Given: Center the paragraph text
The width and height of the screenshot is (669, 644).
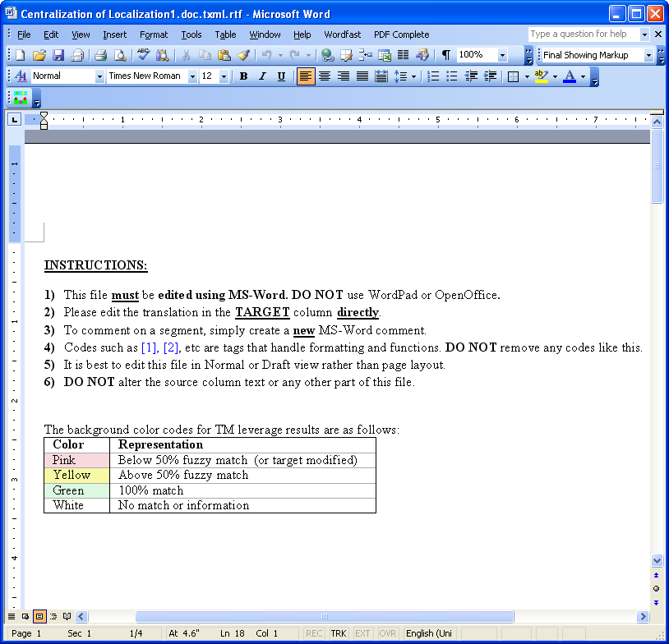Looking at the screenshot, I should [x=325, y=76].
